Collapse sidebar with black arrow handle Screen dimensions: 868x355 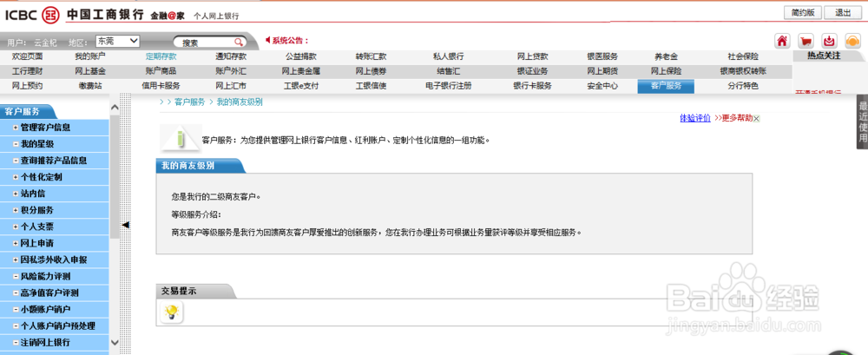pyautogui.click(x=126, y=224)
